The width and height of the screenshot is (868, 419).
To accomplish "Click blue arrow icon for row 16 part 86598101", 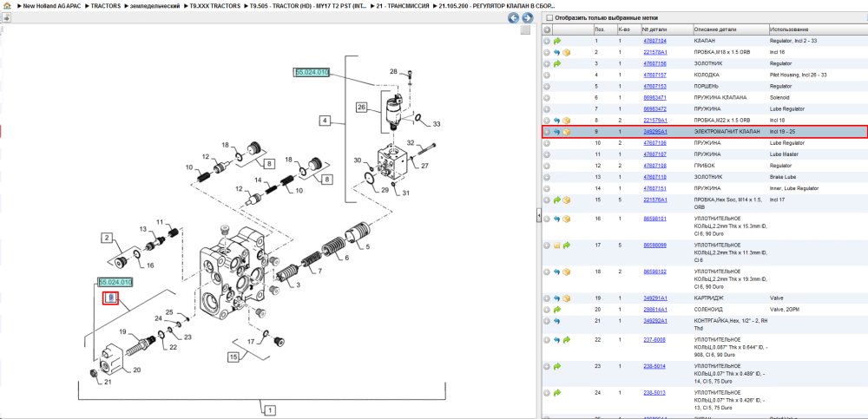I will coord(557,219).
